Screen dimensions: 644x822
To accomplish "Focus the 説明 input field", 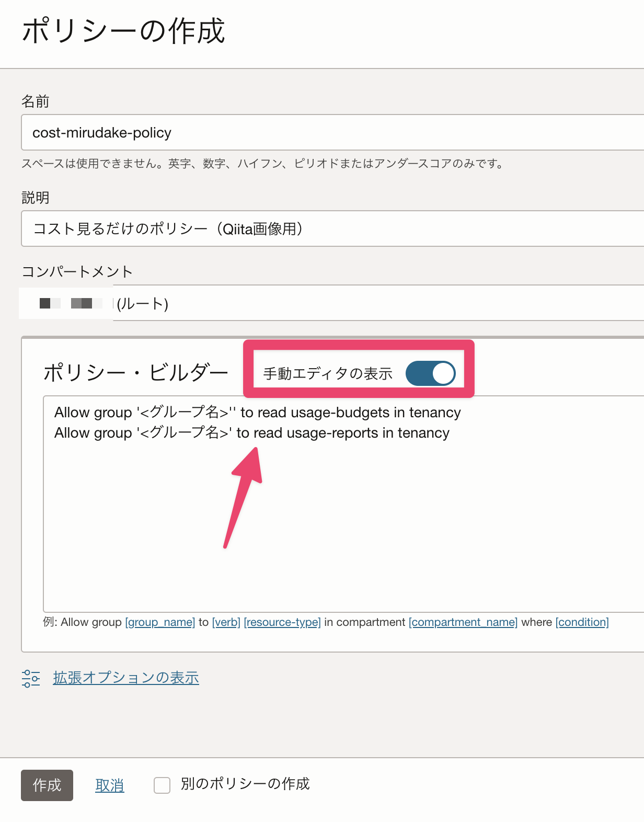I will [x=332, y=229].
